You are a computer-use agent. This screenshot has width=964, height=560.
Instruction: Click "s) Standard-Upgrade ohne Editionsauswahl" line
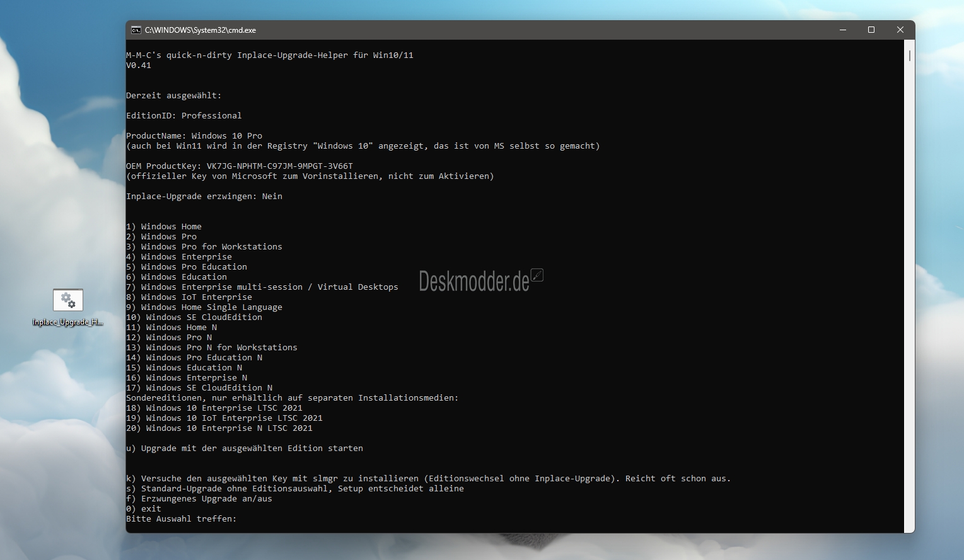pyautogui.click(x=295, y=489)
